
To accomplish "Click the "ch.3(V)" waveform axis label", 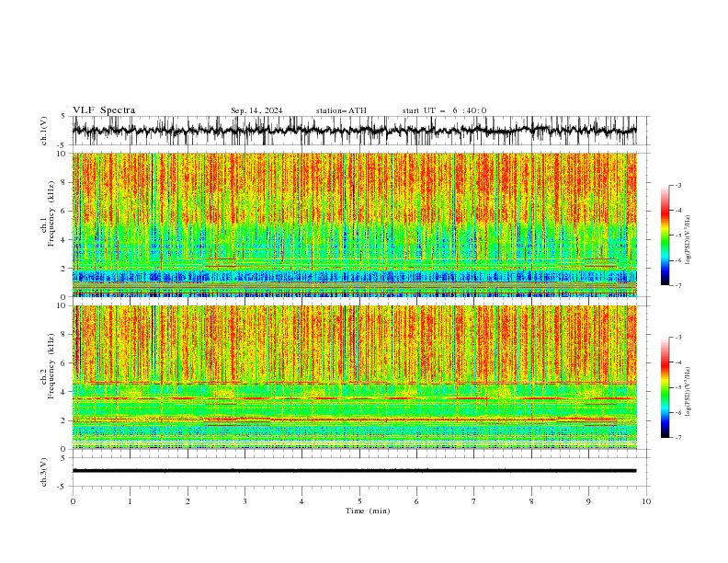I will (x=44, y=472).
